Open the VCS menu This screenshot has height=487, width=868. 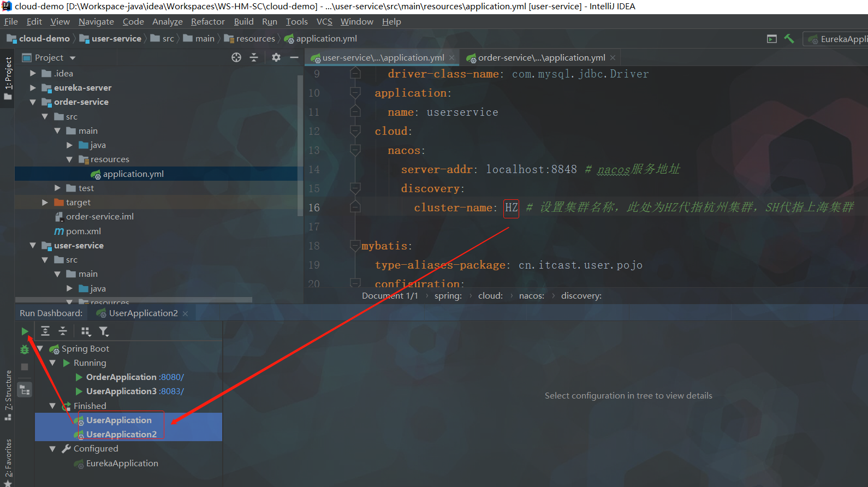(x=324, y=22)
